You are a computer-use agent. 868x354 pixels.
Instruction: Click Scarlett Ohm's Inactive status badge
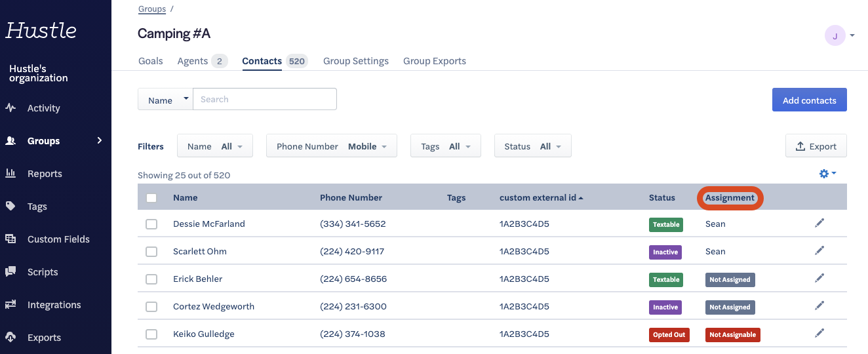665,252
